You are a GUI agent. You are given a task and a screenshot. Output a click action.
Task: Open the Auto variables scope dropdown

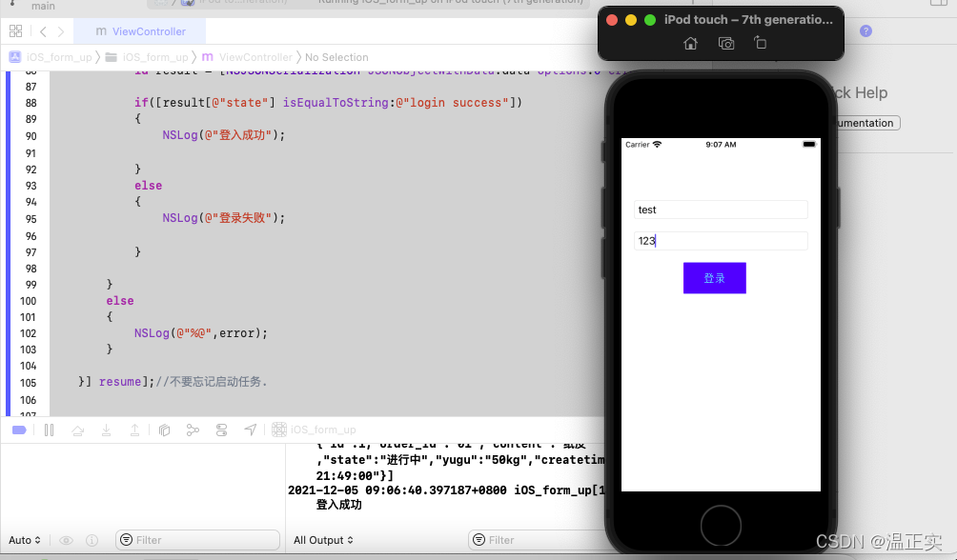(25, 540)
